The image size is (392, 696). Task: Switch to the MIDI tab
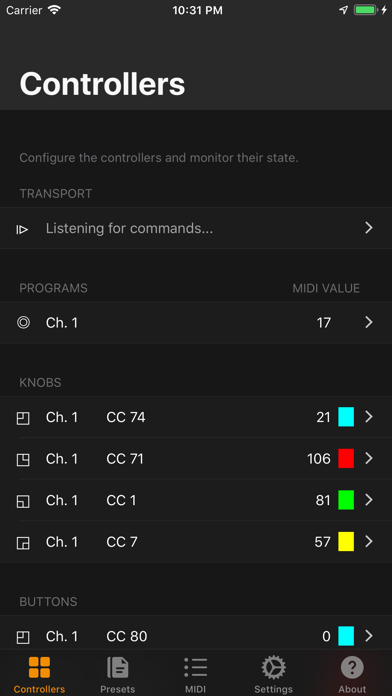tap(195, 674)
